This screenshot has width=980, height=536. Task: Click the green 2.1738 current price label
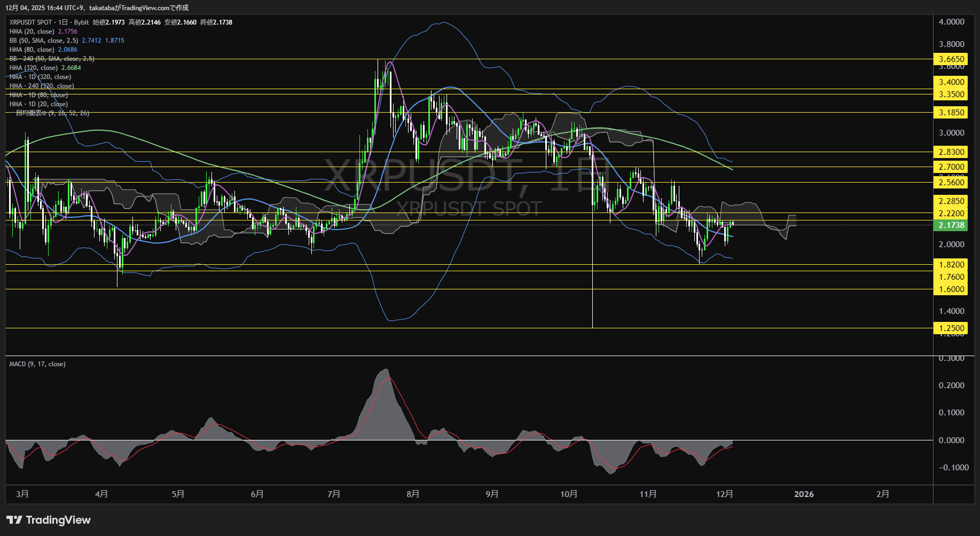pyautogui.click(x=951, y=225)
